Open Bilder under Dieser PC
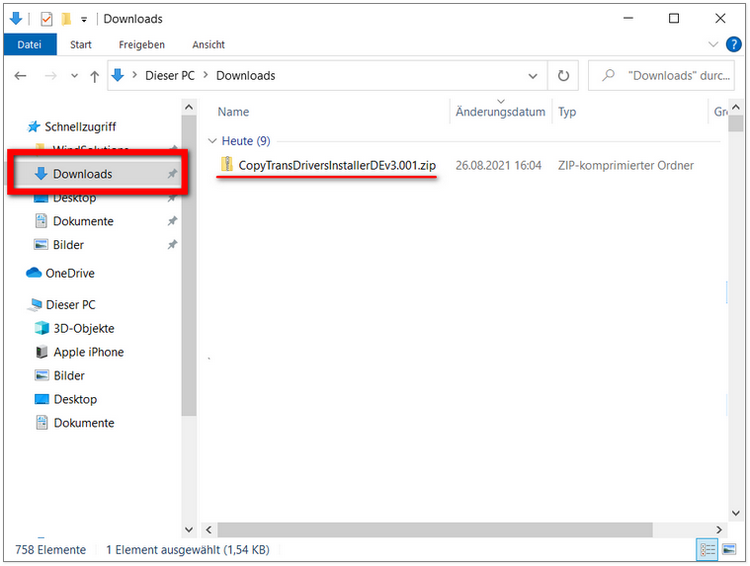Viewport: 750px width, 566px height. [69, 376]
